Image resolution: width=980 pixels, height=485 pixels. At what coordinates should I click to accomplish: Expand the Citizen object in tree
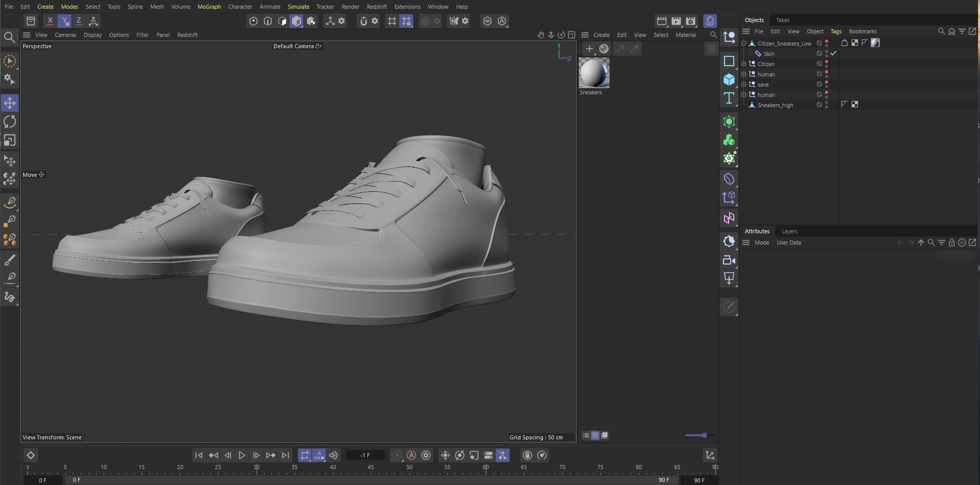743,64
